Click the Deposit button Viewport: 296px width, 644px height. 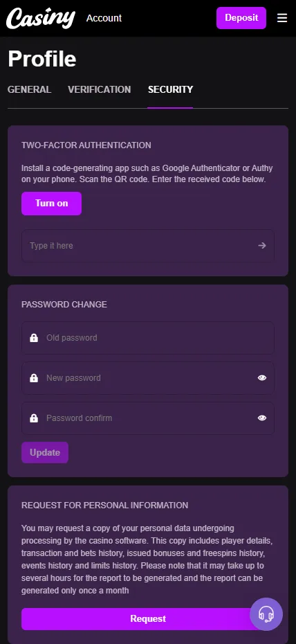(241, 18)
